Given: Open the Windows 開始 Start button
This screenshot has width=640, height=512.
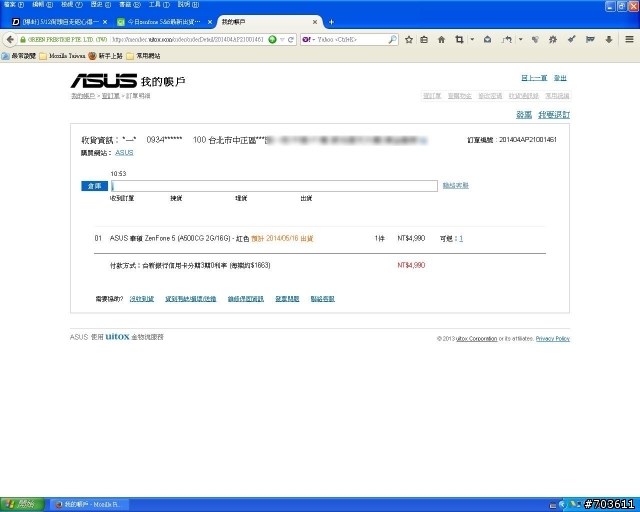Looking at the screenshot, I should tap(22, 505).
